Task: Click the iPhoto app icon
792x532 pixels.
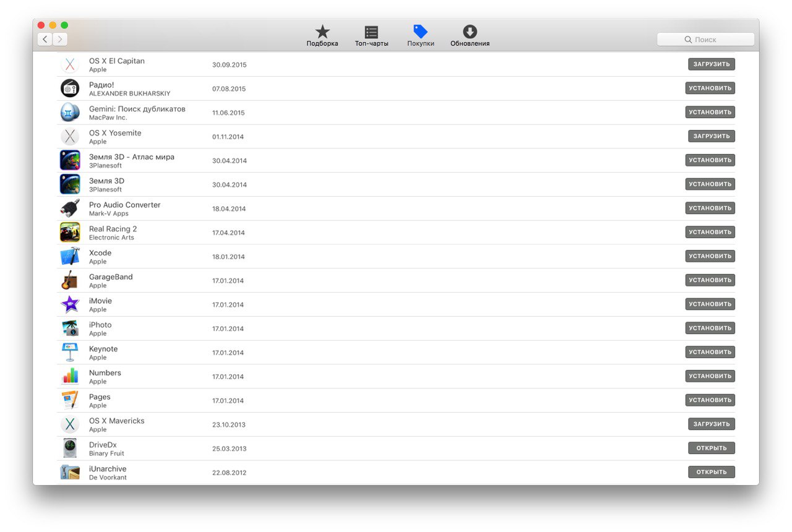Action: (x=70, y=328)
